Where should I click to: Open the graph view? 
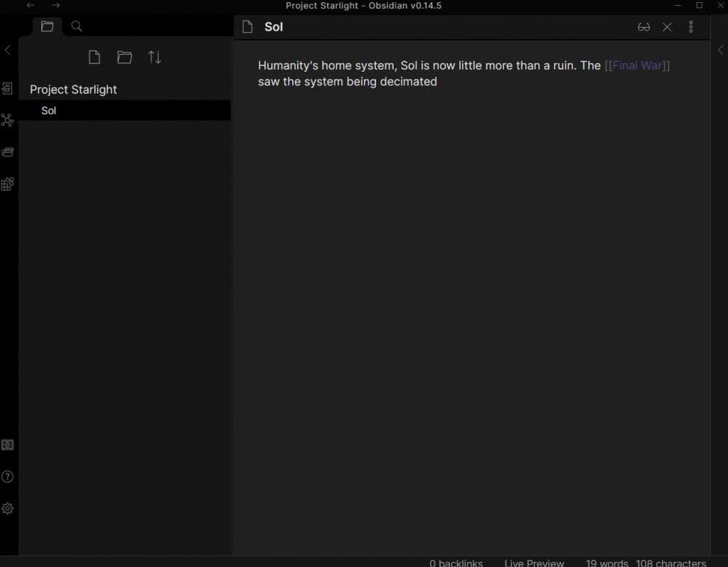tap(7, 120)
